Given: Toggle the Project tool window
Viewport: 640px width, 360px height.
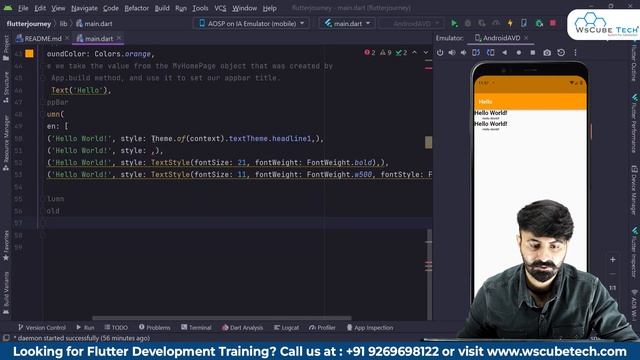Looking at the screenshot, I should point(6,48).
